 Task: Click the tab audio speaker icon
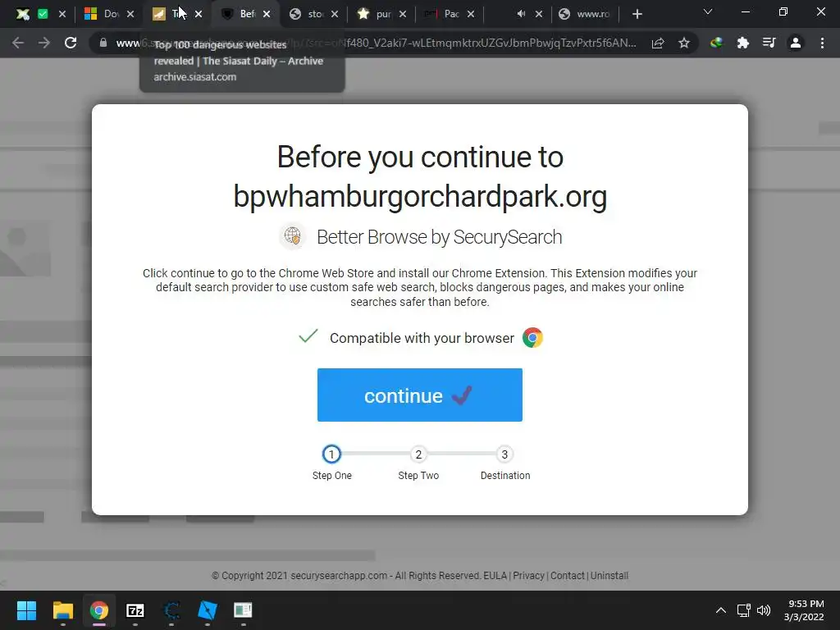(521, 14)
